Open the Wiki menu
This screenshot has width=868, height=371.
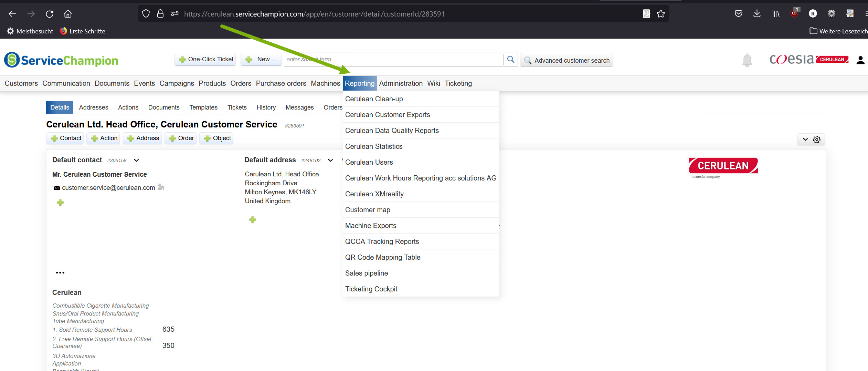pos(434,83)
